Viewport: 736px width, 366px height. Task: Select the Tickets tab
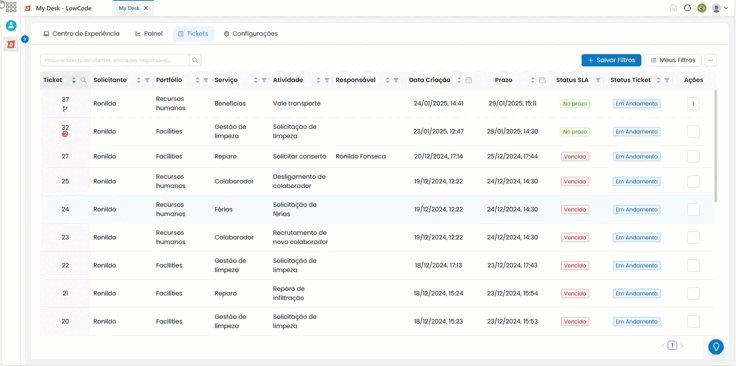click(x=193, y=34)
